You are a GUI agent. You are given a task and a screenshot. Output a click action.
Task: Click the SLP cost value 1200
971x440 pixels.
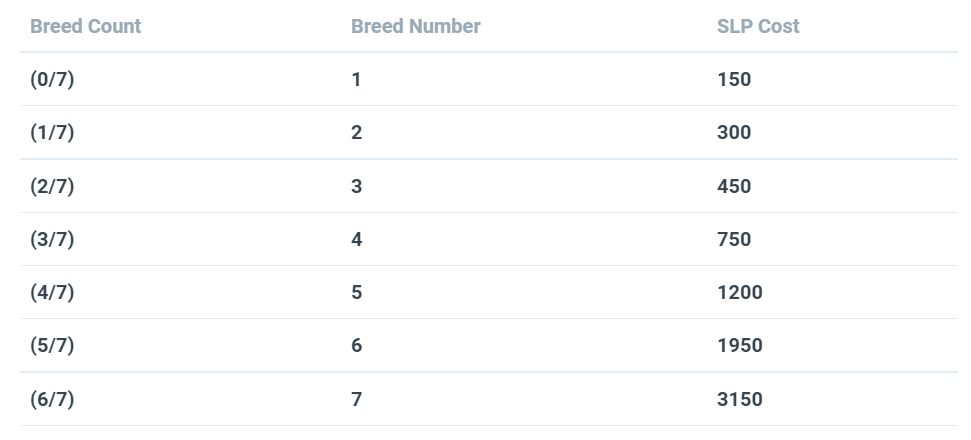[x=739, y=292]
